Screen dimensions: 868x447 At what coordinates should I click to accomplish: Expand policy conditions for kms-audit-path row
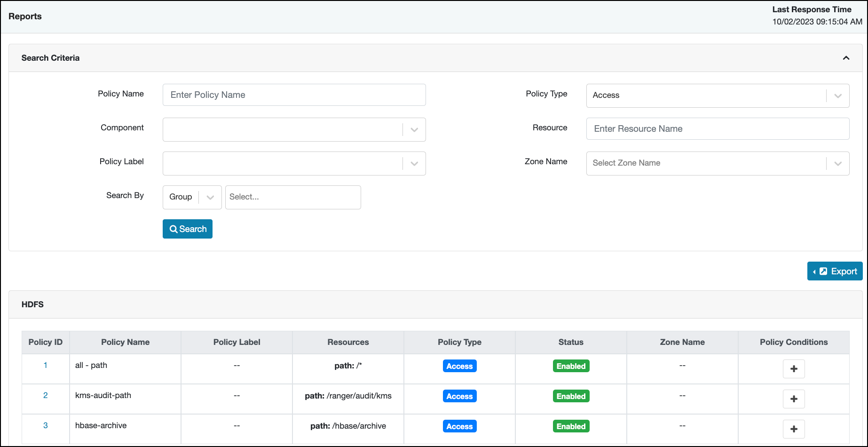pyautogui.click(x=794, y=399)
